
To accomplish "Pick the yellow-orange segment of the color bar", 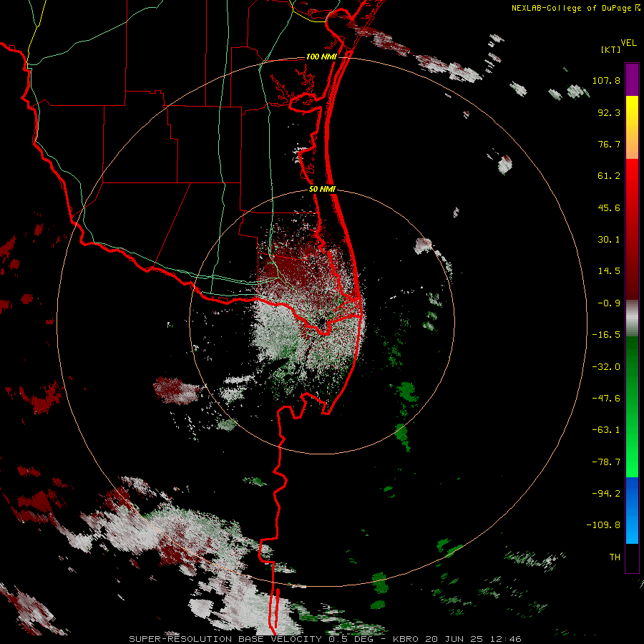I will (632, 127).
